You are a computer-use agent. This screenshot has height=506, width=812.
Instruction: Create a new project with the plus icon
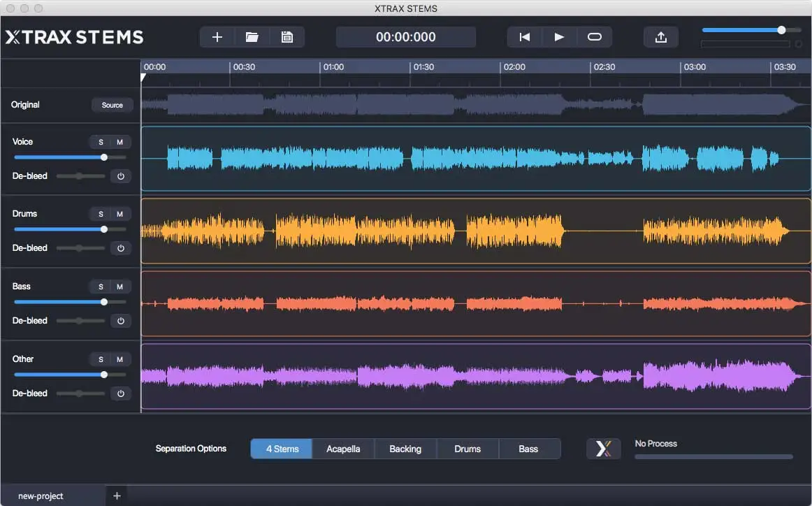click(217, 36)
